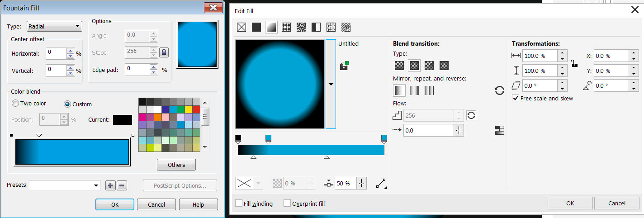This screenshot has width=644, height=218.
Task: Click the X offset 0.0 % field
Action: click(x=611, y=56)
